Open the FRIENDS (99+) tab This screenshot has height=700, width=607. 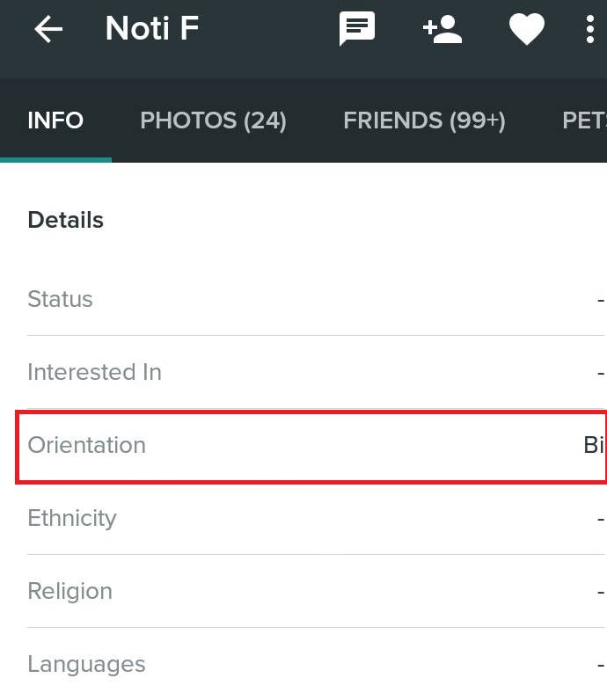pyautogui.click(x=424, y=120)
